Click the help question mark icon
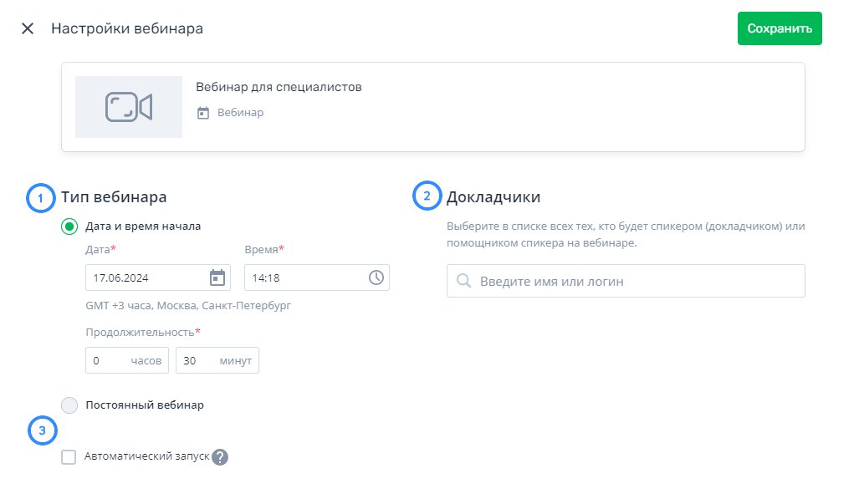 click(x=220, y=457)
